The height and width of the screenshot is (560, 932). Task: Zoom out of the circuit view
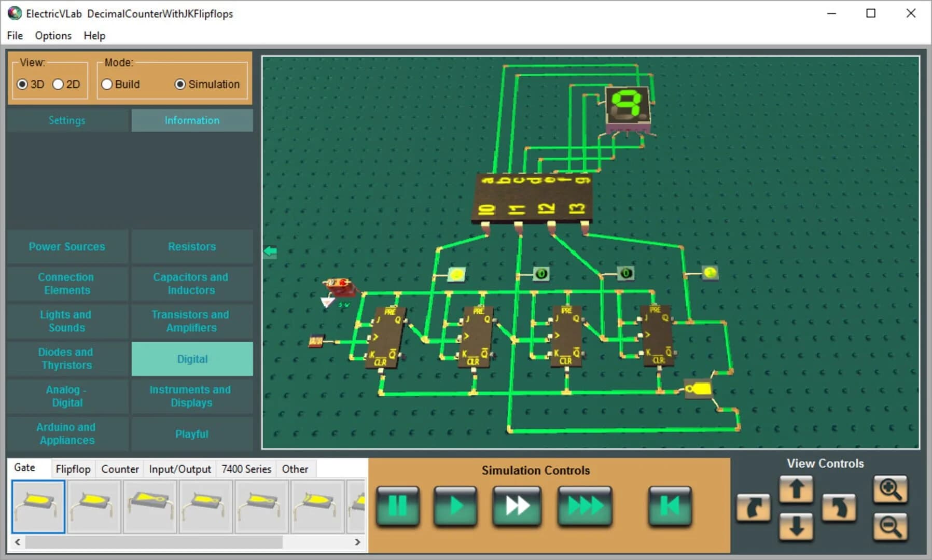(891, 526)
